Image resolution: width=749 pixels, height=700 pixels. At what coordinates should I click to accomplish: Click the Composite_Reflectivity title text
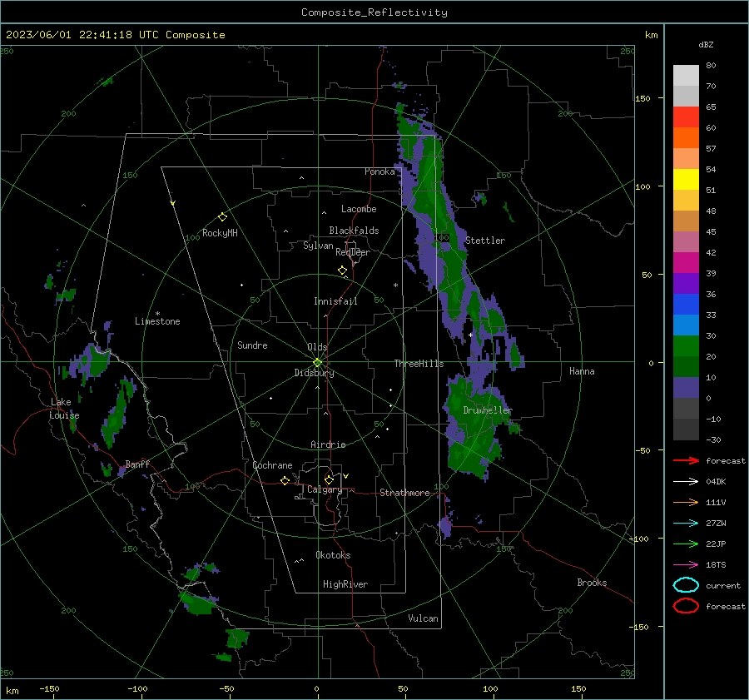click(x=374, y=12)
